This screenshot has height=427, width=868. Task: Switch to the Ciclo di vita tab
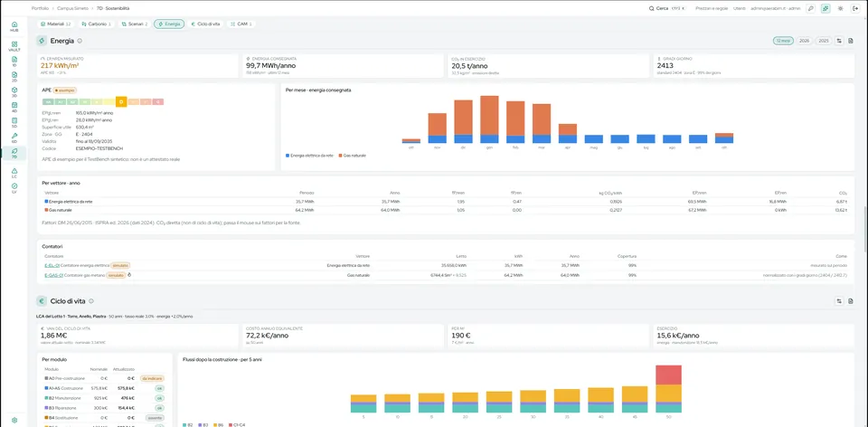pyautogui.click(x=205, y=24)
